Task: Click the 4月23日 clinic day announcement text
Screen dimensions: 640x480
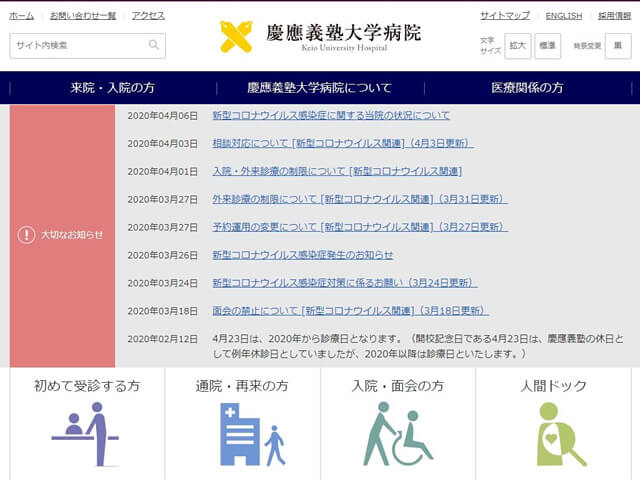Action: point(418,346)
